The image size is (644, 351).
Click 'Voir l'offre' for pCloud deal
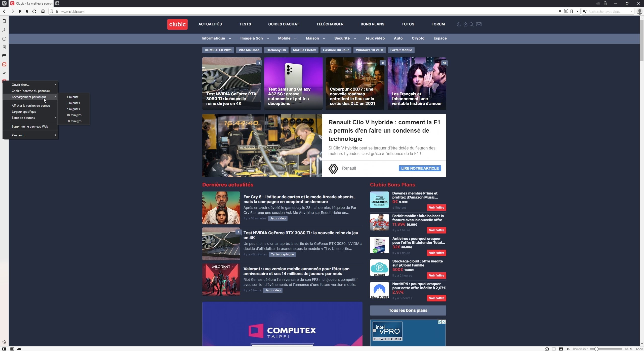click(436, 276)
